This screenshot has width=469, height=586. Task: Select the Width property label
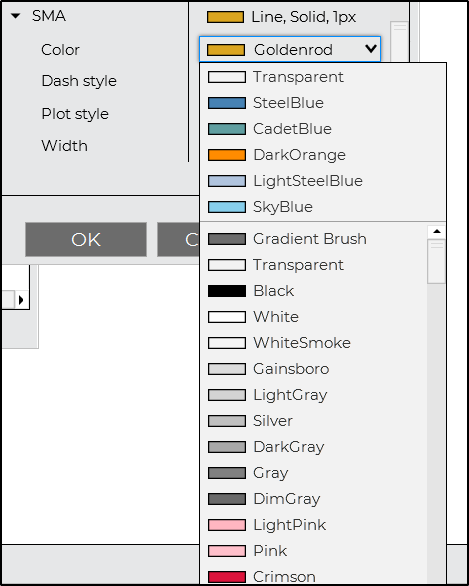pyautogui.click(x=64, y=146)
